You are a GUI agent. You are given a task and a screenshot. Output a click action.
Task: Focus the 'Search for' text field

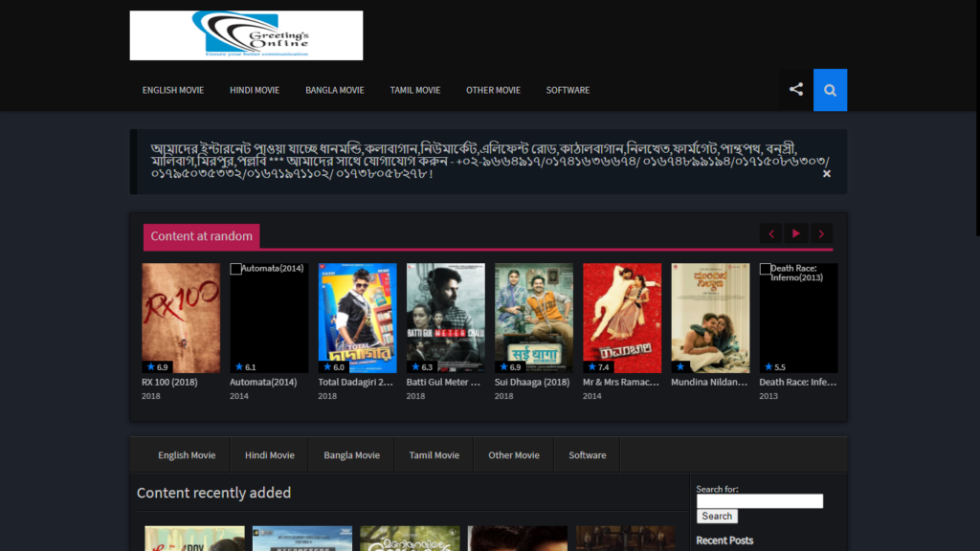(x=759, y=501)
